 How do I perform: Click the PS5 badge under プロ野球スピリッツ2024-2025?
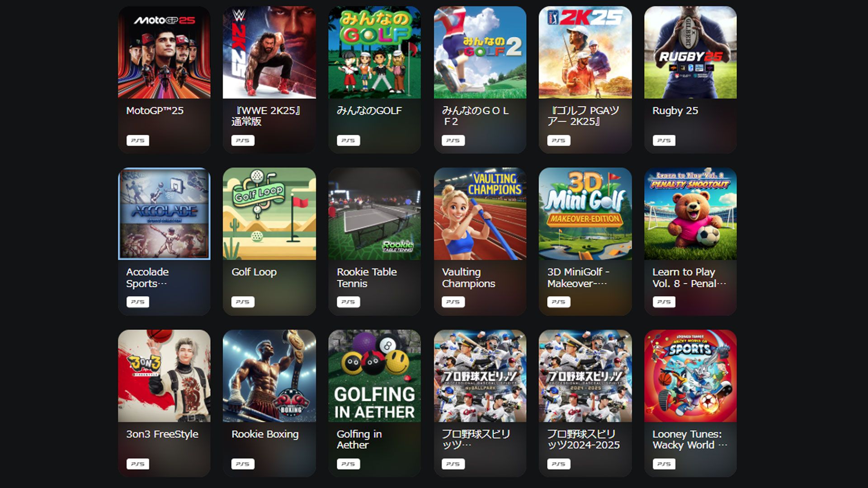pos(559,464)
